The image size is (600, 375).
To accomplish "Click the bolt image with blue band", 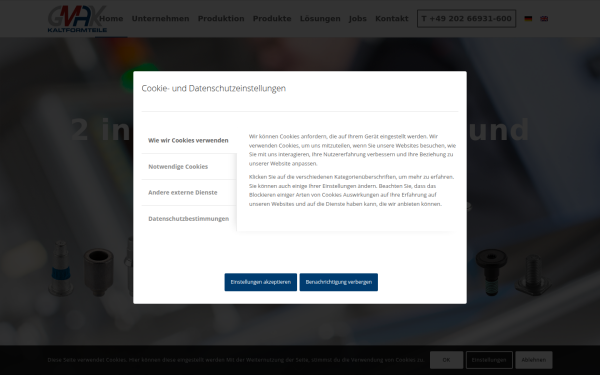I will point(60,268).
